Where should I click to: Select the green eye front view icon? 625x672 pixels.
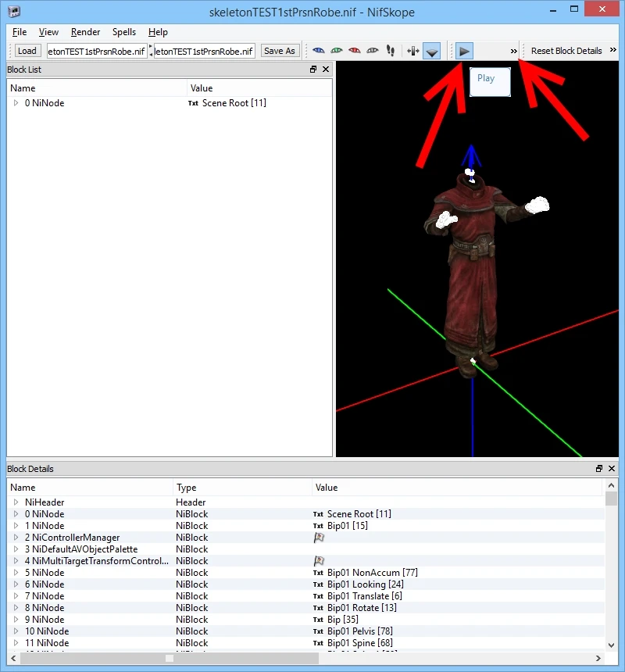[x=337, y=51]
